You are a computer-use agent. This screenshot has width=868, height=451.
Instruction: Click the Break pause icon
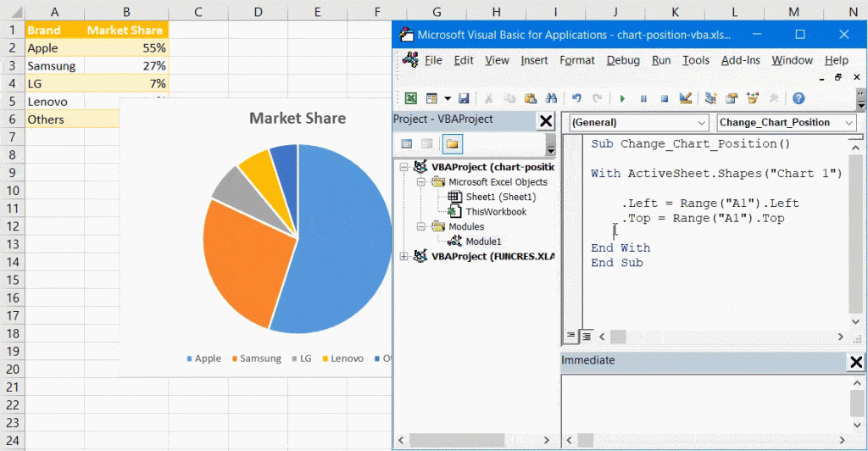pyautogui.click(x=643, y=98)
